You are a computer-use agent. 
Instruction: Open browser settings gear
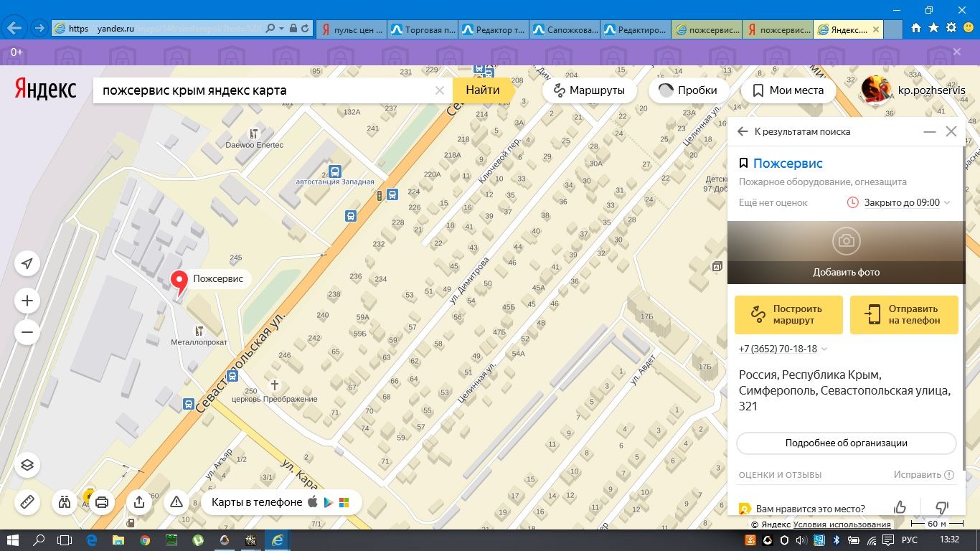pyautogui.click(x=951, y=28)
